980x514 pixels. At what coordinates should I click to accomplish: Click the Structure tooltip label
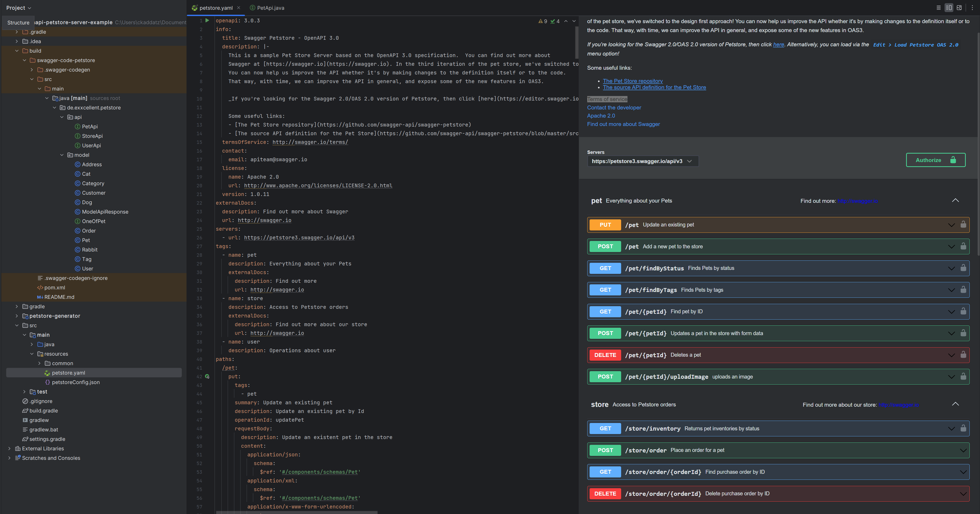coord(18,22)
